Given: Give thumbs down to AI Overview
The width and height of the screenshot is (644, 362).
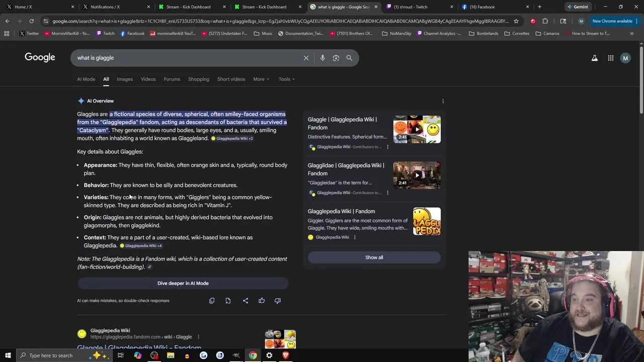Looking at the screenshot, I should [x=278, y=301].
